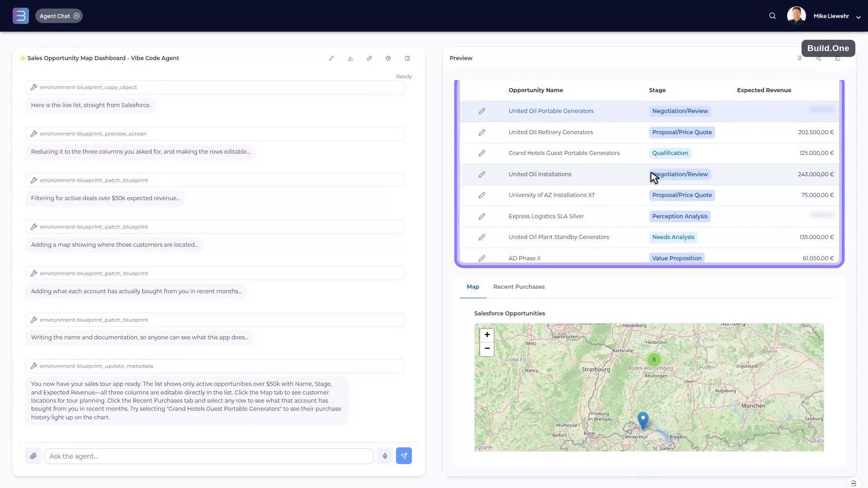Pin the Preview panel

pos(800,58)
